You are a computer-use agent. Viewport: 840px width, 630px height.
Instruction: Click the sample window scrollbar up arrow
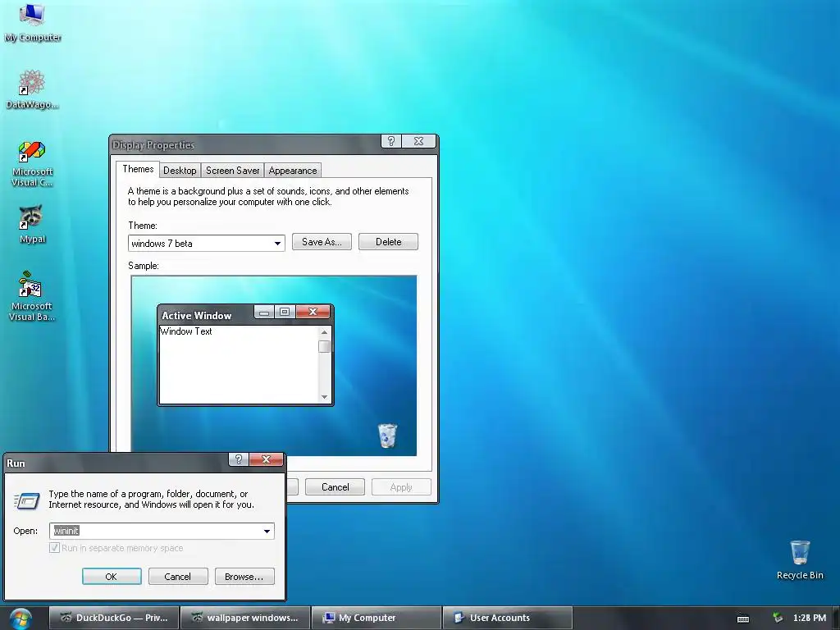click(324, 332)
